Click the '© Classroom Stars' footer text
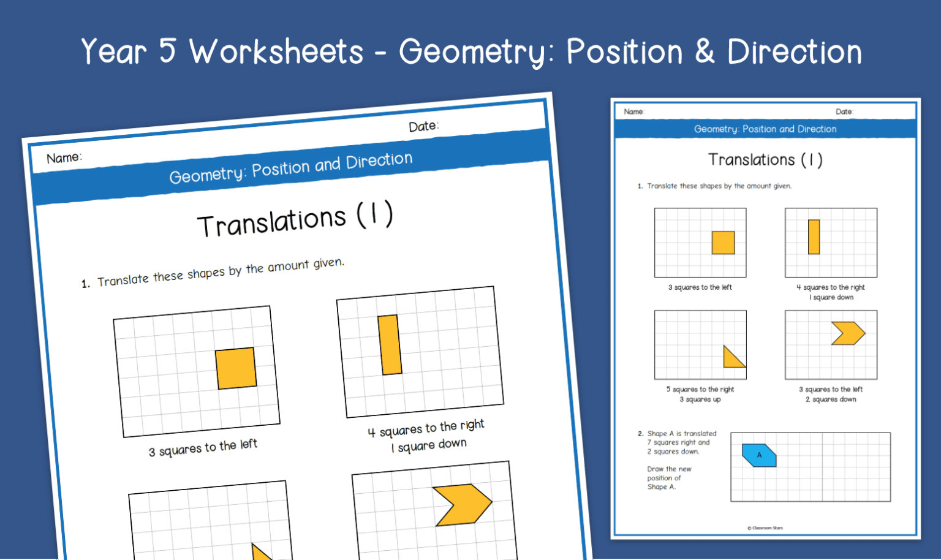The height and width of the screenshot is (560, 941). pos(765,528)
